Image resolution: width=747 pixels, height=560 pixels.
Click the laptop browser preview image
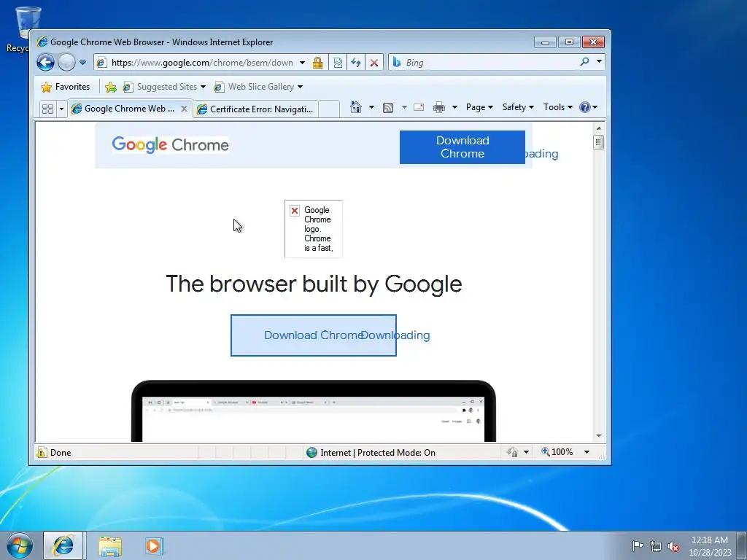[x=314, y=411]
